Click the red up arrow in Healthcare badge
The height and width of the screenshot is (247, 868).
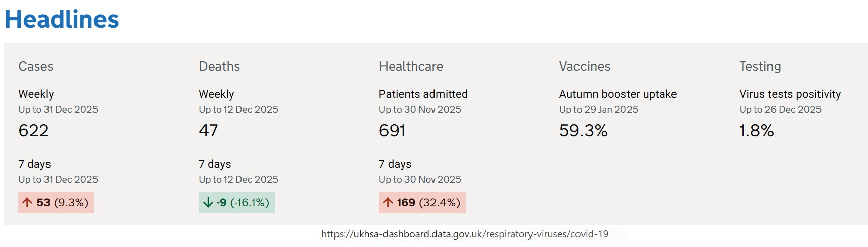click(388, 203)
